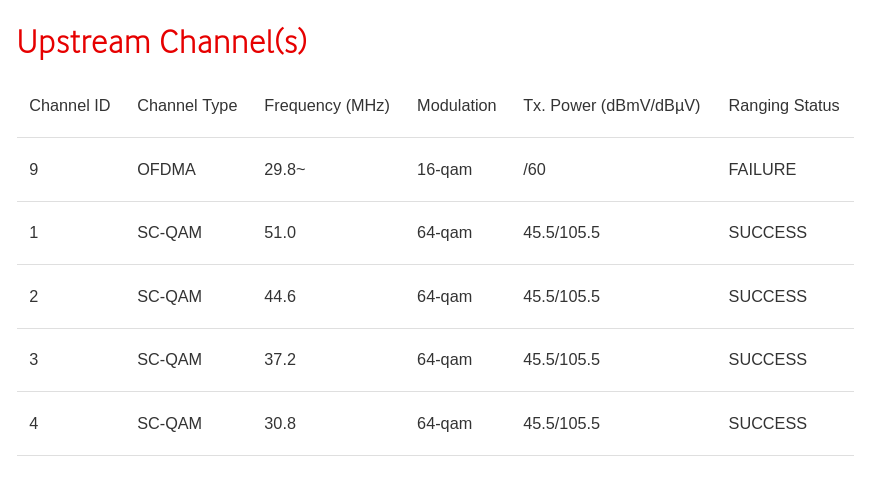Select the /60 Tx power value
Viewport: 872px width, 495px height.
point(534,169)
